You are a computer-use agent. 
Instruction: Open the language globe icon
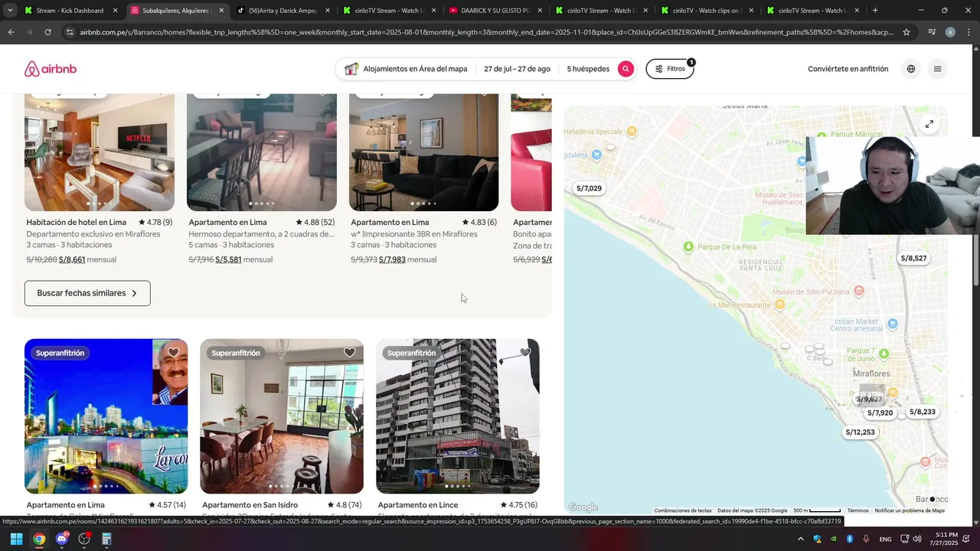coord(911,69)
